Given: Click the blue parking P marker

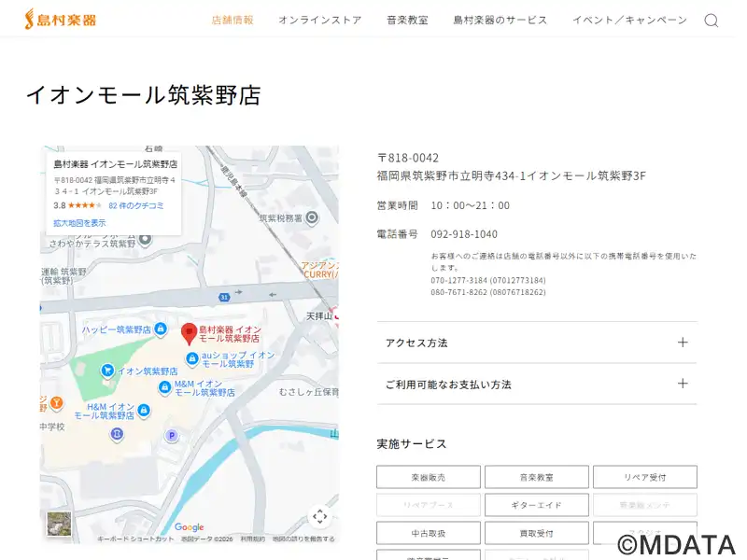Looking at the screenshot, I should coord(171,435).
